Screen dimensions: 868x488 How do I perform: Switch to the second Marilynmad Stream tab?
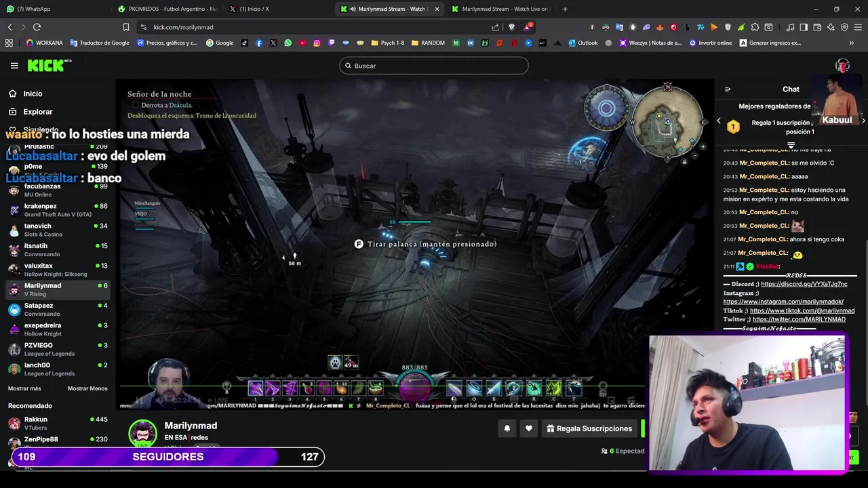(500, 9)
